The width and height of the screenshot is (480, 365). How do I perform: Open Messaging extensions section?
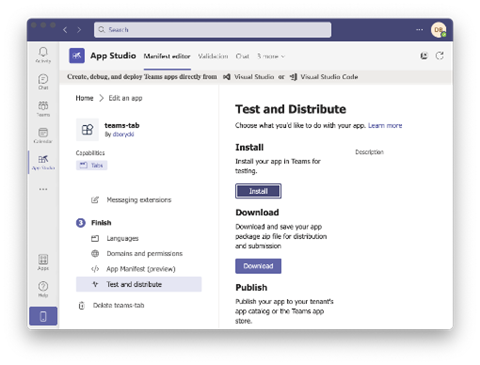139,200
